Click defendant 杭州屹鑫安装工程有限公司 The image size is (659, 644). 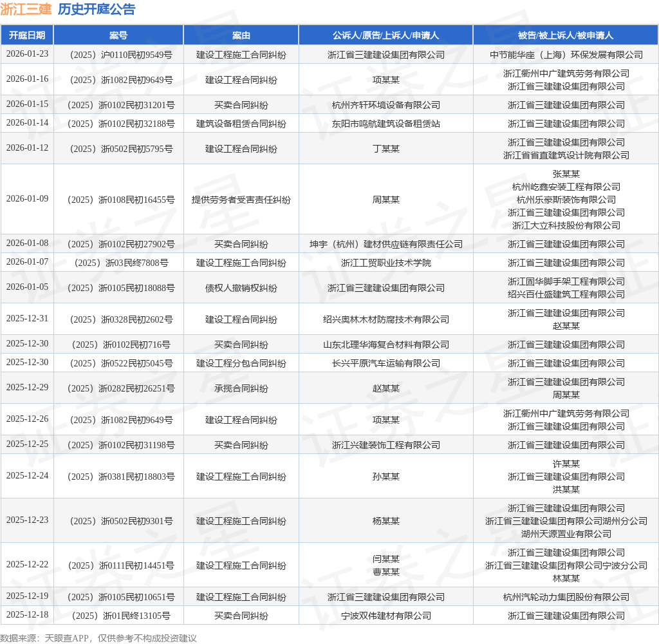566,187
